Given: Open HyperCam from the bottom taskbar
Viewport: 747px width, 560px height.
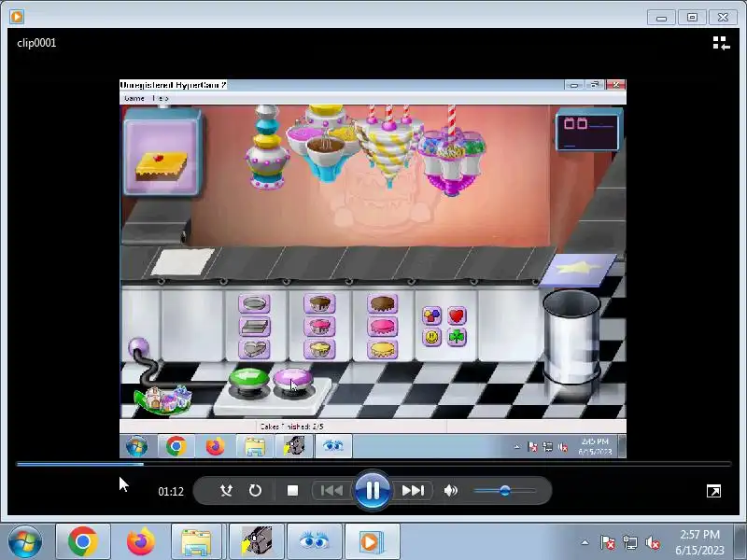Looking at the screenshot, I should coord(256,542).
